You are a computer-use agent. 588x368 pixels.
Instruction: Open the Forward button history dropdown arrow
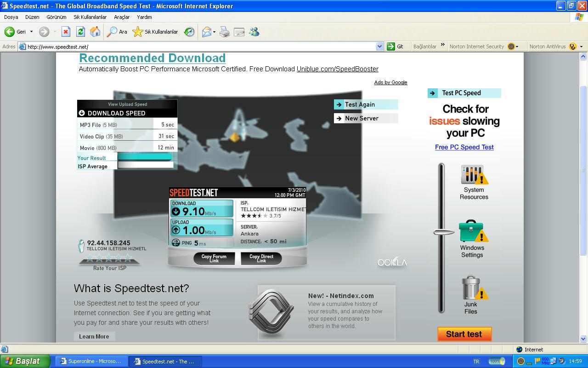tap(55, 32)
